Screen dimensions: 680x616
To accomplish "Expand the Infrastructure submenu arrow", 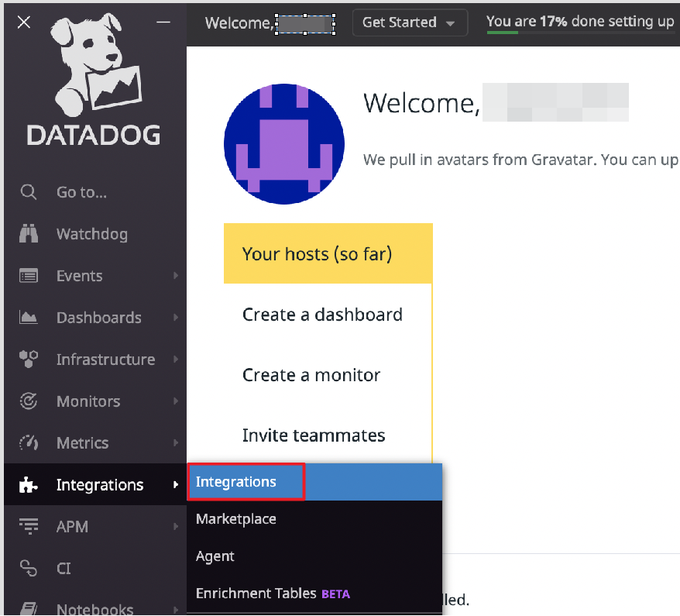I will 176,360.
